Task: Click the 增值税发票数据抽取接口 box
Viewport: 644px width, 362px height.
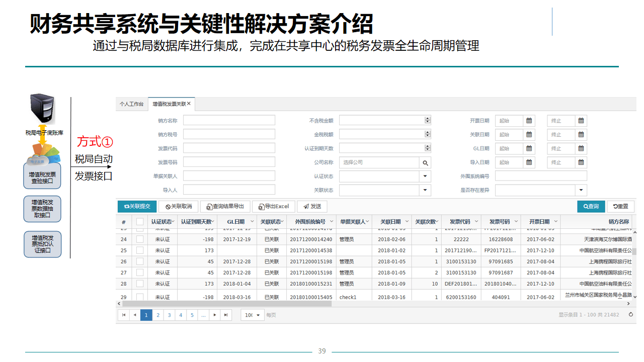Action: point(42,209)
